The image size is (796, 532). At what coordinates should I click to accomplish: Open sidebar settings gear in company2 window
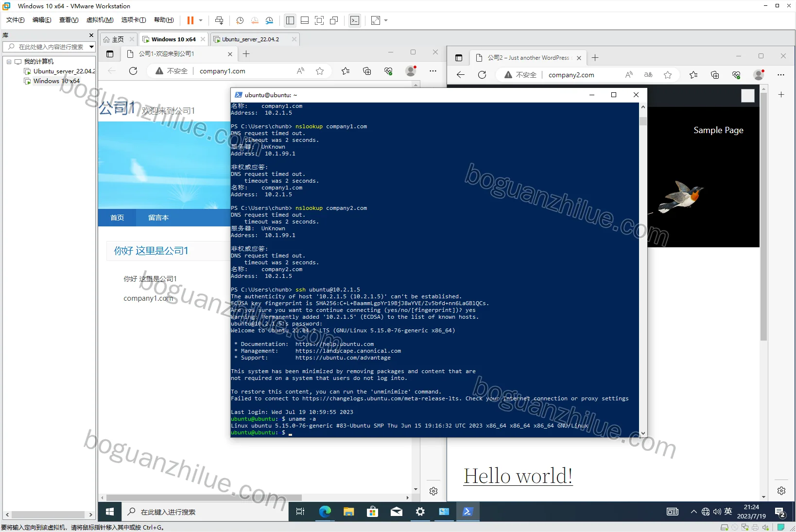click(781, 491)
